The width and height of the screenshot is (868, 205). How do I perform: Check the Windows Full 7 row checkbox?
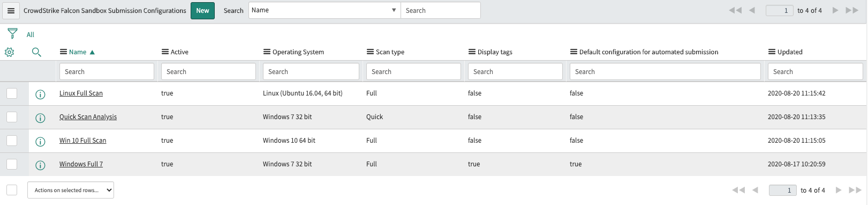12,164
